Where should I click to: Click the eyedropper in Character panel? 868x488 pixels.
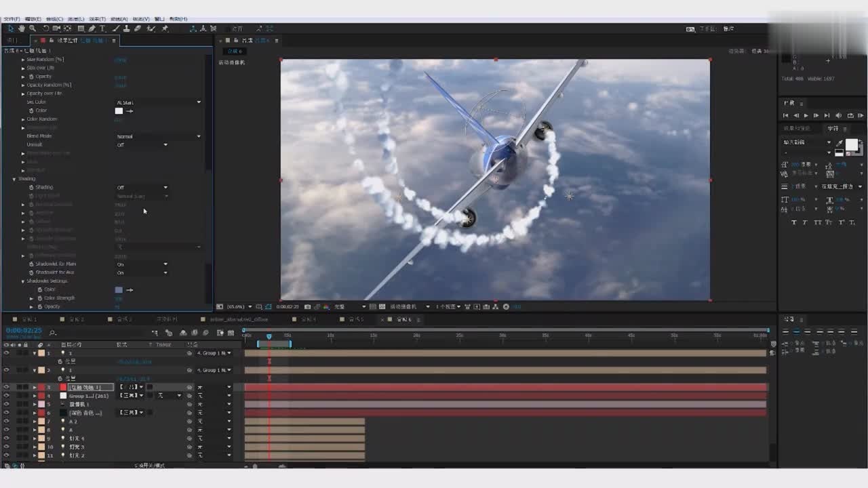(839, 143)
